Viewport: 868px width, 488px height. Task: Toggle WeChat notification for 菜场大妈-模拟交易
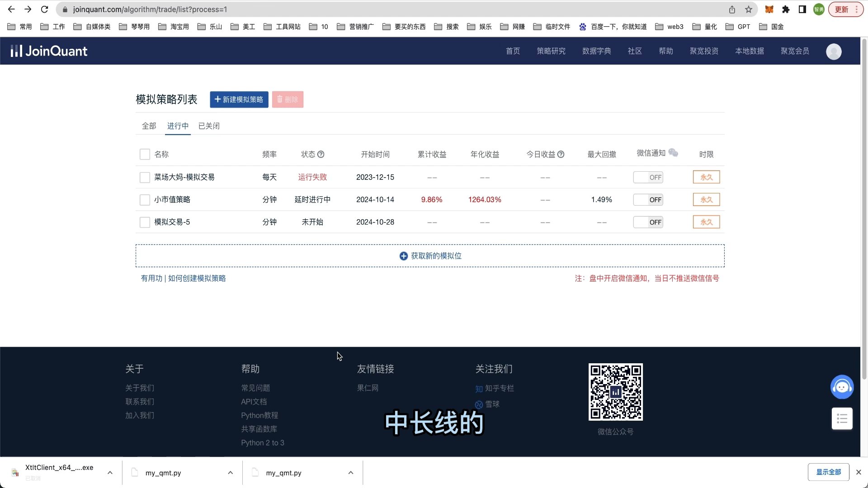coord(648,177)
